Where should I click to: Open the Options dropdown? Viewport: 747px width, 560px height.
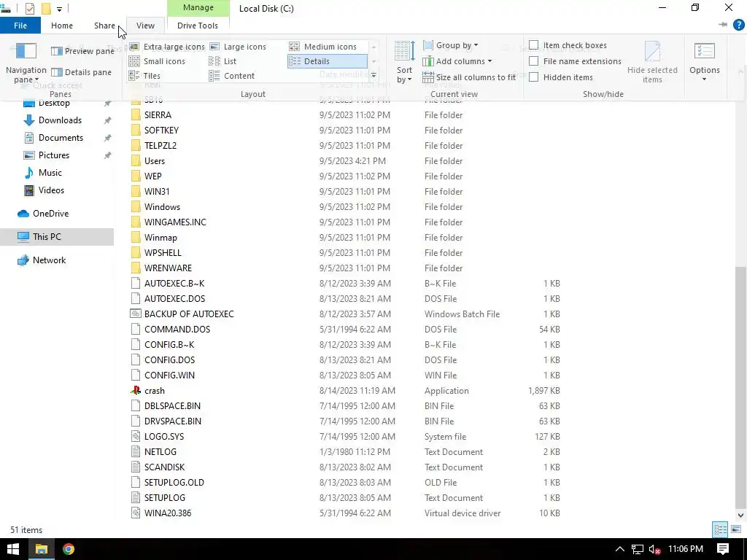[705, 63]
